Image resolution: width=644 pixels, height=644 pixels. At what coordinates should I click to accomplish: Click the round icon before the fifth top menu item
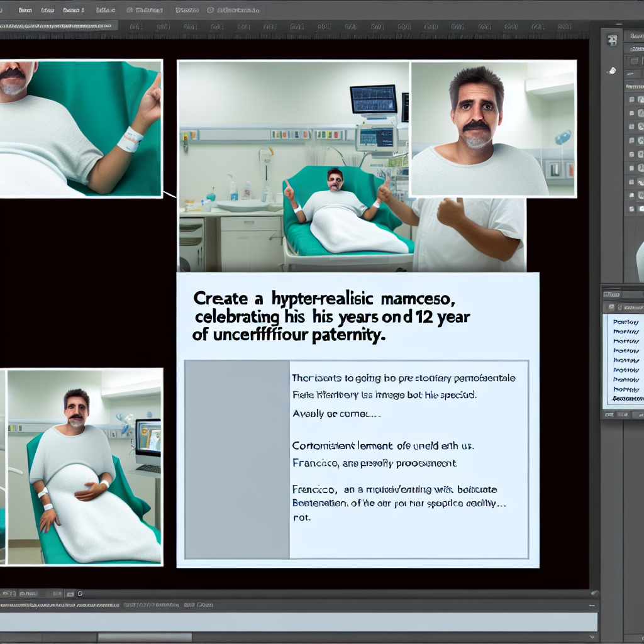coord(130,11)
